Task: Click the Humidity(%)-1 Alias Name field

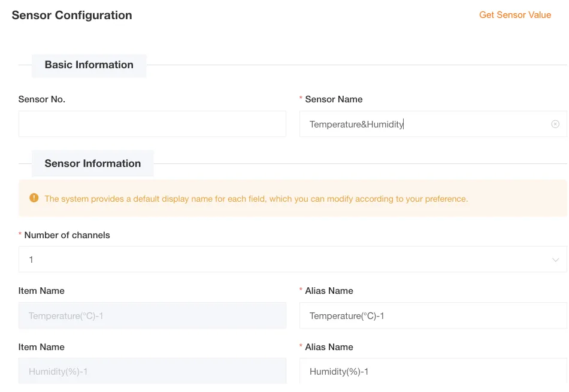Action: tap(432, 371)
